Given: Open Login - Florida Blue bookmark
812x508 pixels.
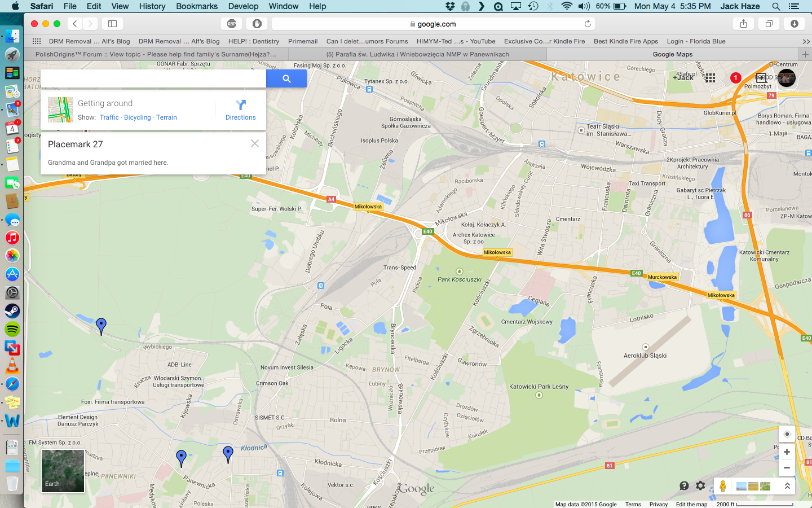Looking at the screenshot, I should [696, 41].
